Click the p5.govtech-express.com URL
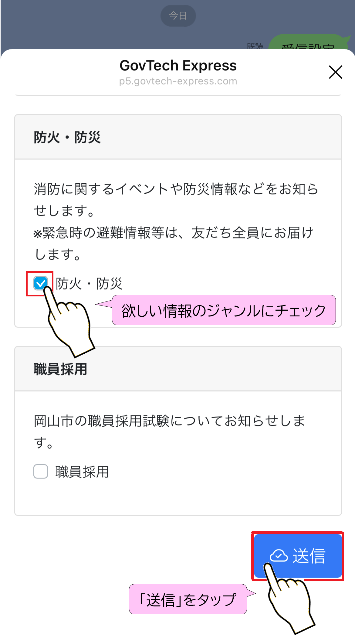 pyautogui.click(x=178, y=81)
